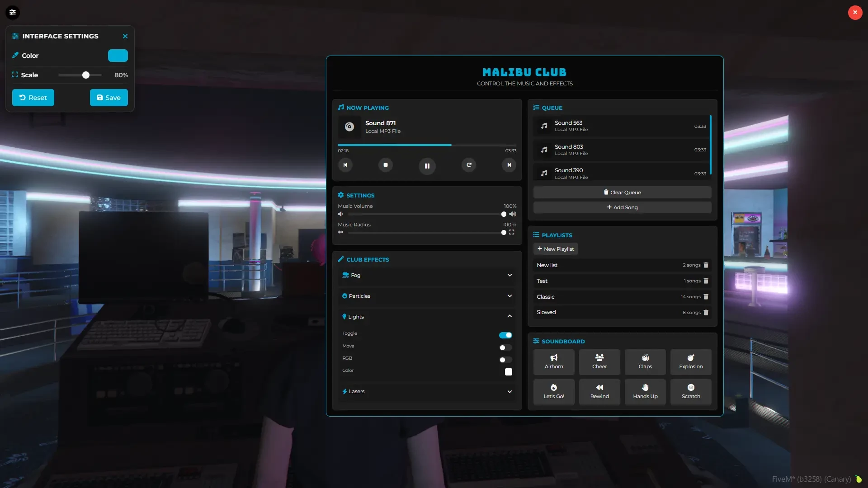Select Sound 563 in the queue
This screenshot has height=488, width=868.
pyautogui.click(x=621, y=126)
